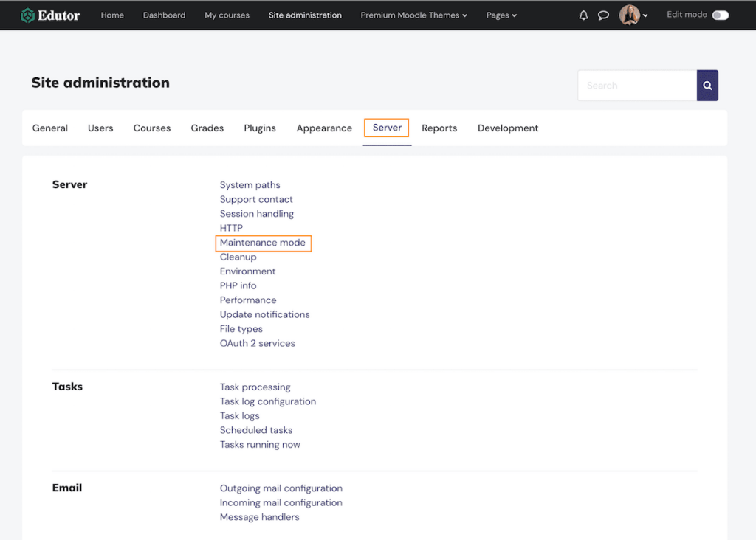Open OAuth 2 services settings
Image resolution: width=756 pixels, height=540 pixels.
[257, 342]
